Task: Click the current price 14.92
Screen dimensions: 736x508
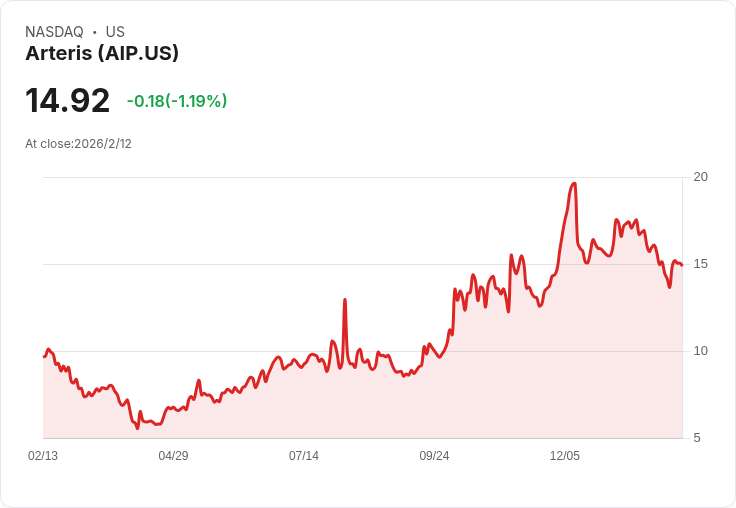Action: pyautogui.click(x=67, y=101)
